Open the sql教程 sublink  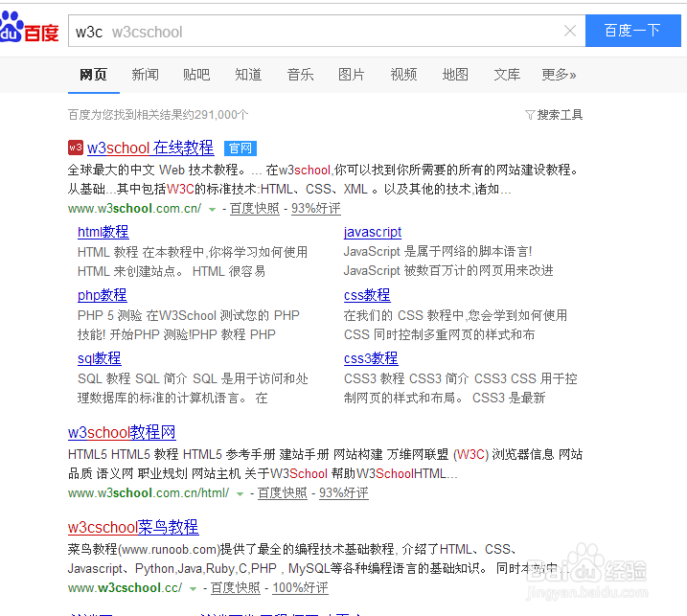pyautogui.click(x=99, y=358)
